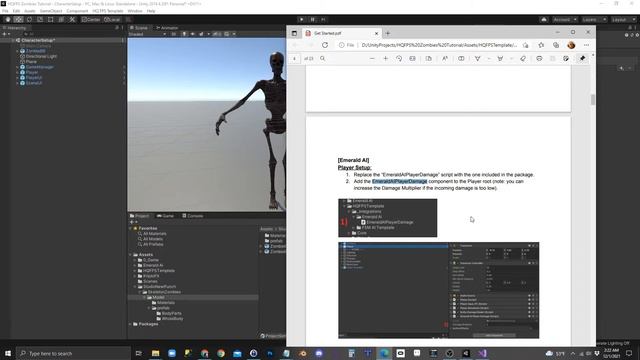The image size is (640, 360).
Task: Switch to the Animator tab
Action: coord(167,28)
